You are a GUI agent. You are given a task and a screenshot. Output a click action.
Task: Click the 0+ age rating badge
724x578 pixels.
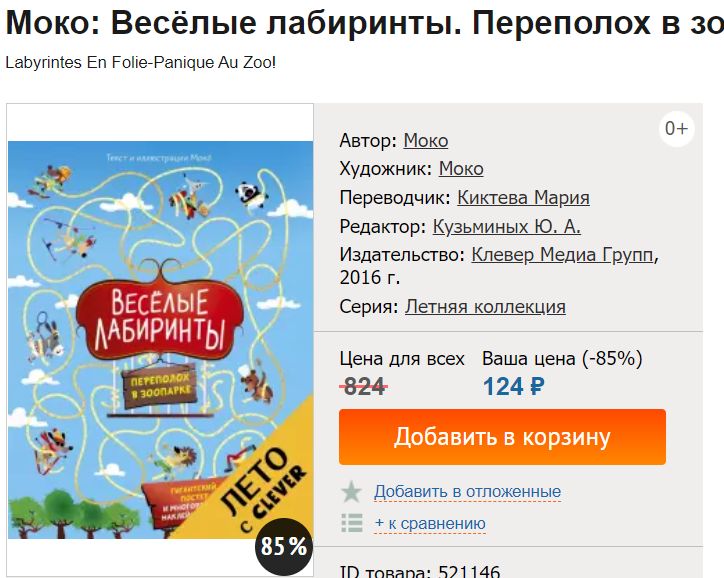point(677,128)
